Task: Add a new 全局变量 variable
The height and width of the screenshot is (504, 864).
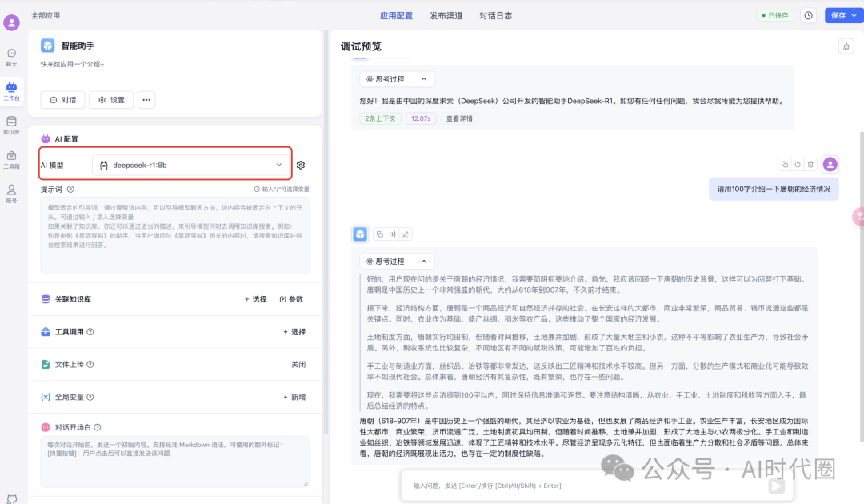Action: (294, 397)
